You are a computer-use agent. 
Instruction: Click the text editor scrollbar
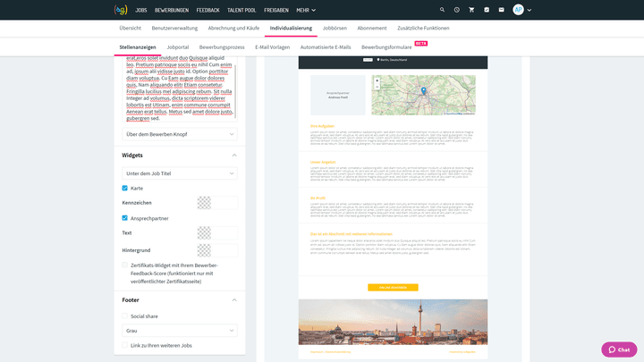(x=235, y=91)
